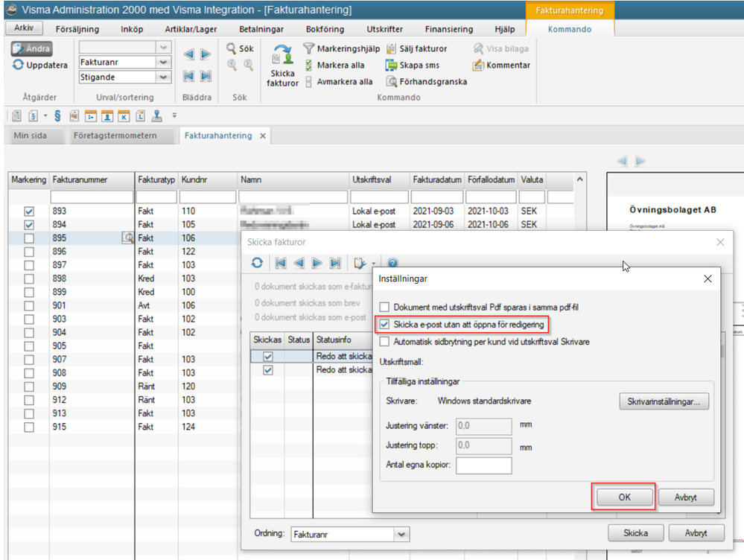The image size is (744, 560).
Task: Click the invoice list scroll up arrow
Action: tap(580, 179)
